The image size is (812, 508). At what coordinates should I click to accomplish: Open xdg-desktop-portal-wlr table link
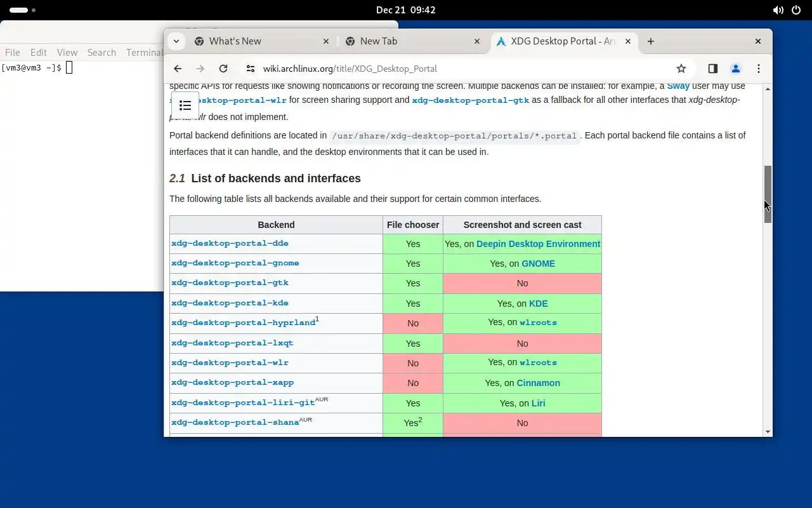tap(230, 363)
